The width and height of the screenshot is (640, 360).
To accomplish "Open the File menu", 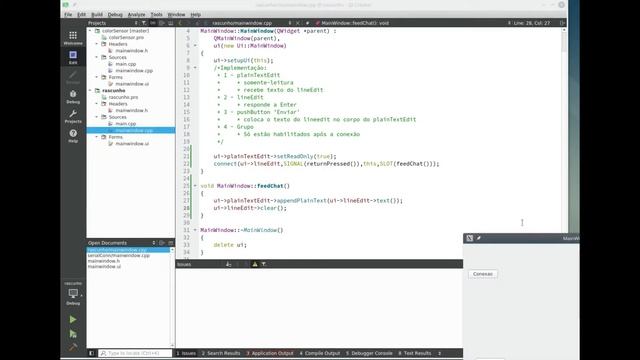I will (68, 14).
